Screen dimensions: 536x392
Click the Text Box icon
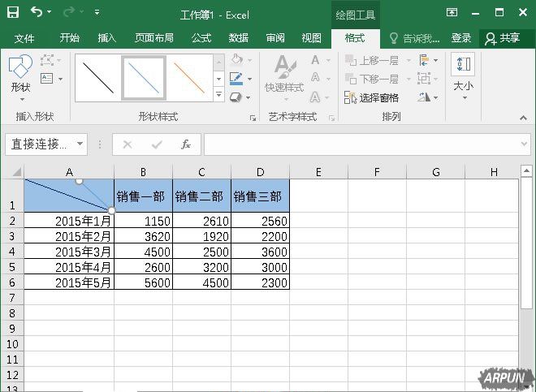click(47, 79)
